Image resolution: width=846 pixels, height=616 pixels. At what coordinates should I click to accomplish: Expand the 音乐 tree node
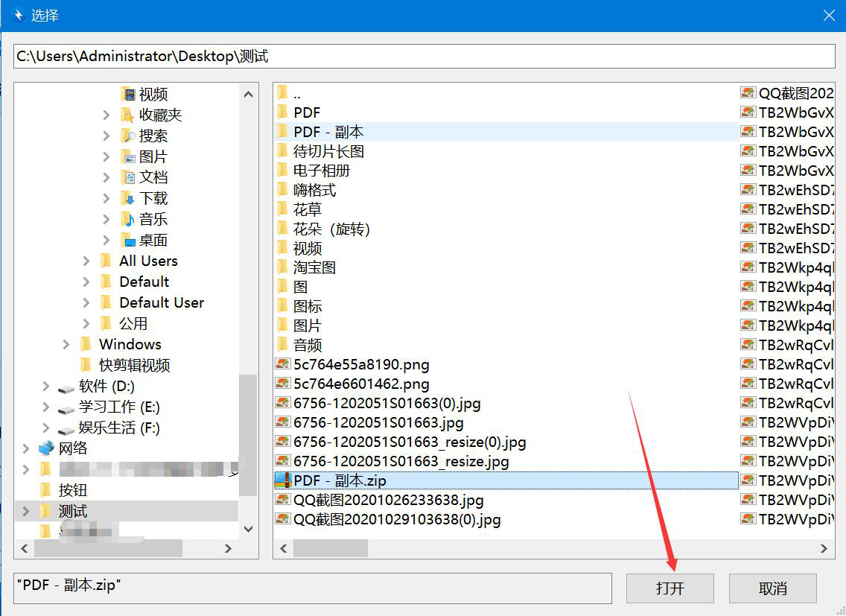tap(106, 219)
